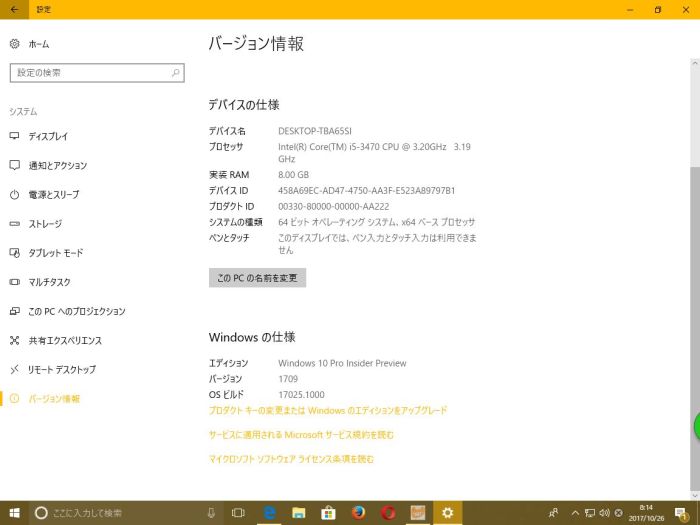The width and height of the screenshot is (700, 525).
Task: Click the back arrow in the title bar
Action: coord(14,9)
